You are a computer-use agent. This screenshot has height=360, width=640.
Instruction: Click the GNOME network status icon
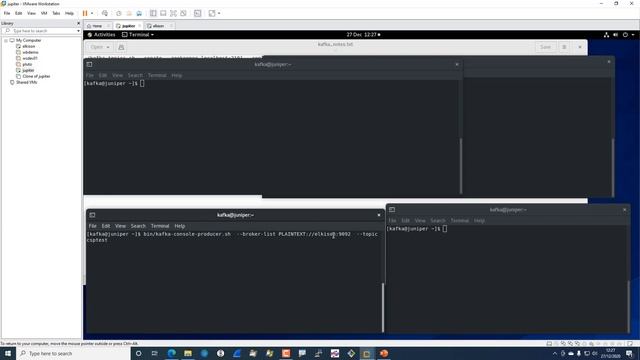(x=606, y=35)
